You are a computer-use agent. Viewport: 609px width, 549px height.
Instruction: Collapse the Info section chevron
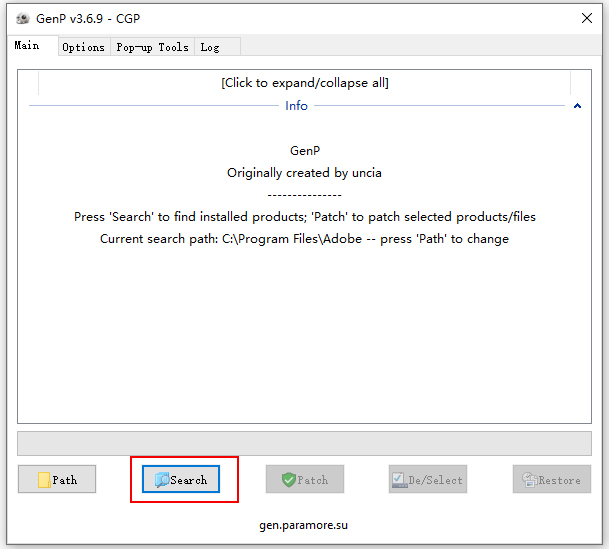coord(578,106)
